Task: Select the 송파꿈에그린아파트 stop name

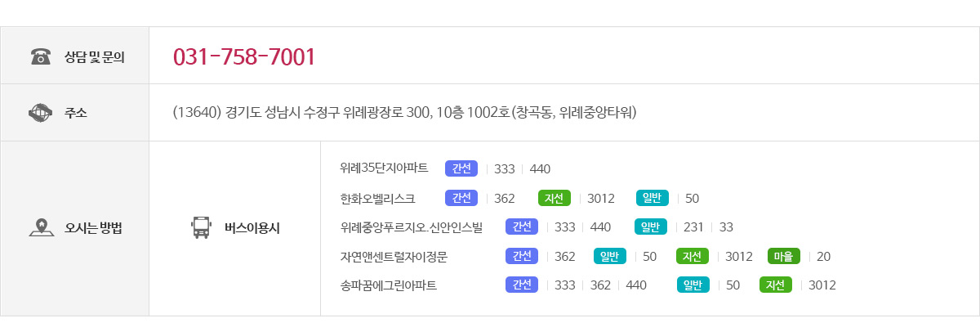Action: pyautogui.click(x=389, y=285)
